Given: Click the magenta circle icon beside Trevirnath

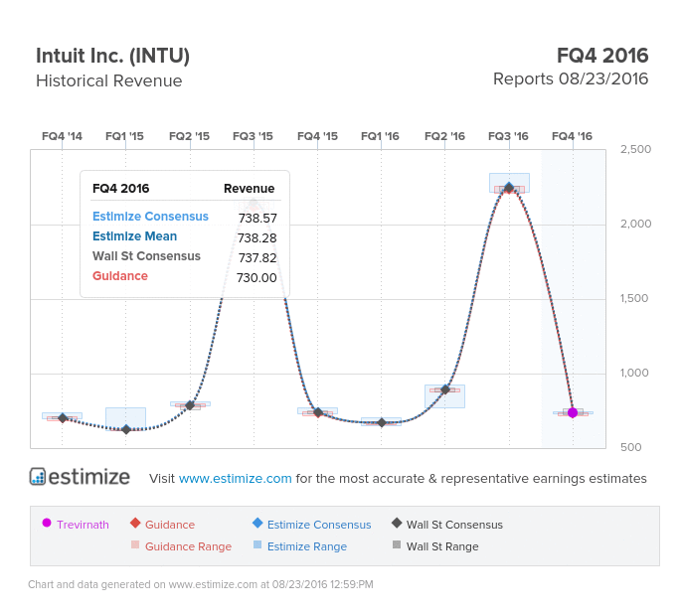Looking at the screenshot, I should 47,523.
